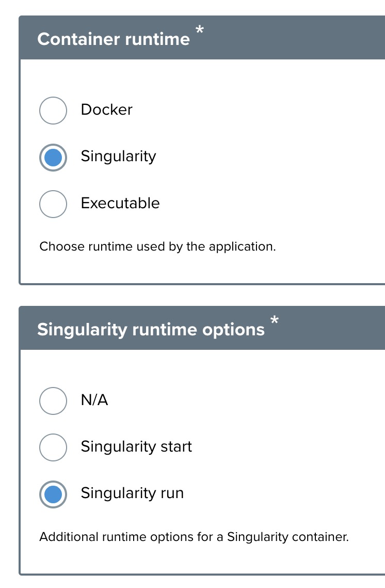Click the asterisk beside Singularity runtime options

click(275, 322)
